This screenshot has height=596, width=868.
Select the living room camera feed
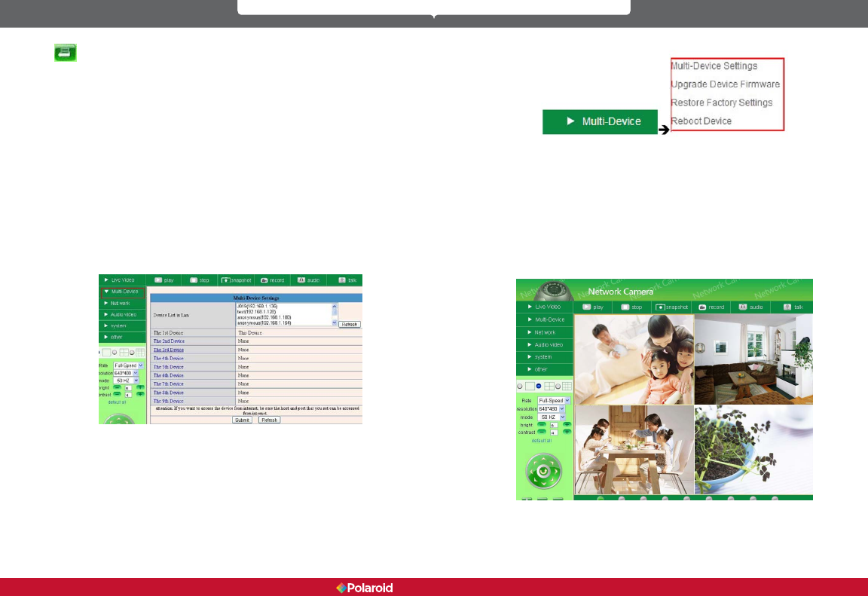coord(753,359)
